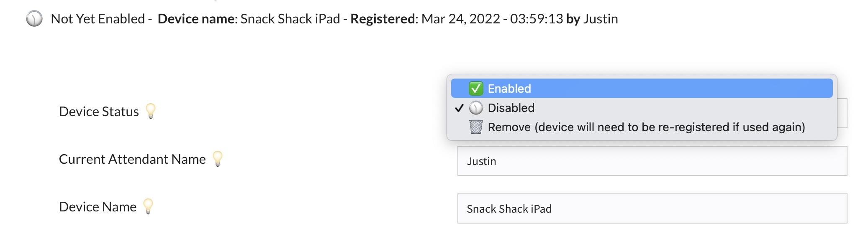Image resolution: width=868 pixels, height=244 pixels.
Task: Pick the Remove device option text
Action: pos(646,127)
